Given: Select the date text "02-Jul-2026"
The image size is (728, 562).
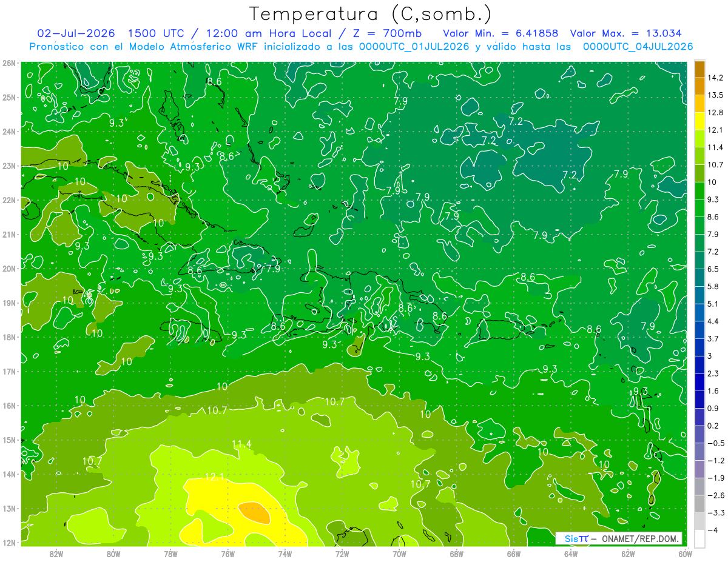Looking at the screenshot, I should pyautogui.click(x=76, y=33).
